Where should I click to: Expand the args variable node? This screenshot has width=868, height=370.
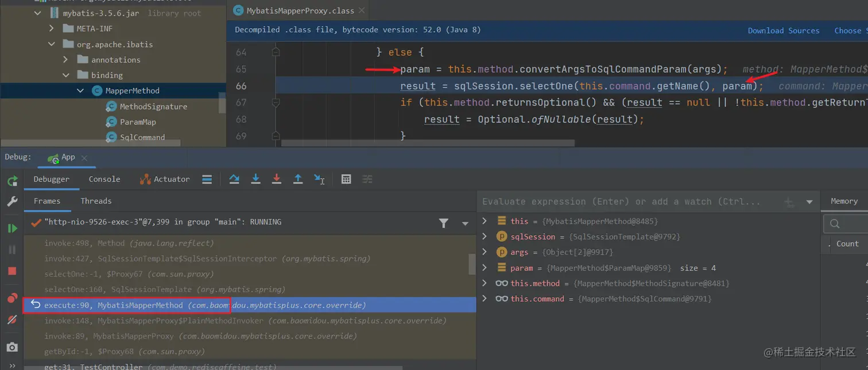click(485, 252)
